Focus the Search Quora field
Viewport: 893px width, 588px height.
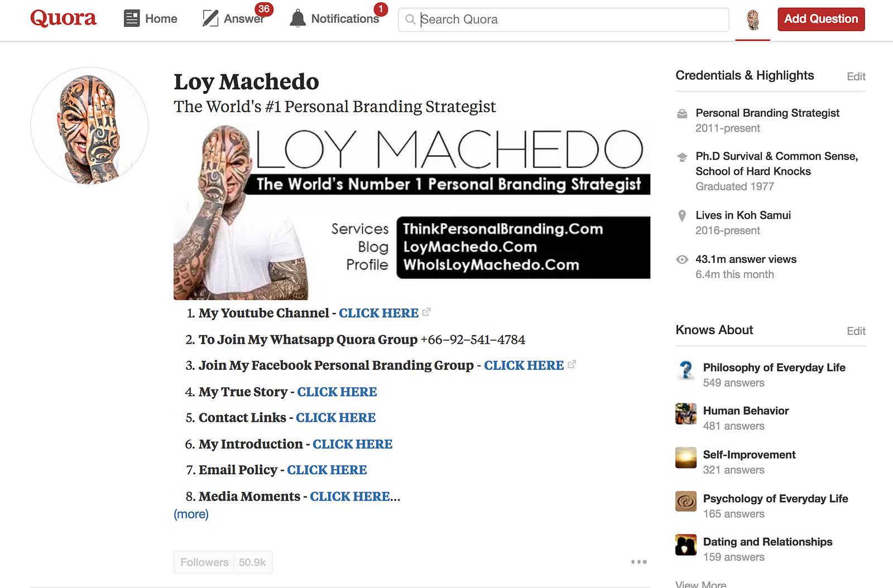pos(563,20)
